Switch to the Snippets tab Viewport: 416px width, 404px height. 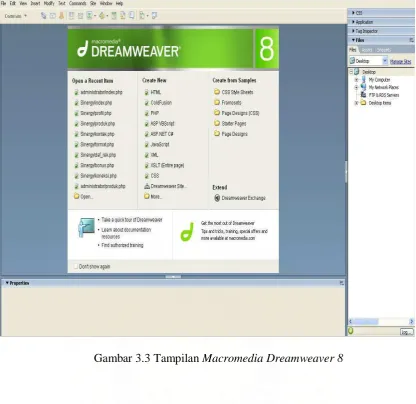[x=383, y=50]
